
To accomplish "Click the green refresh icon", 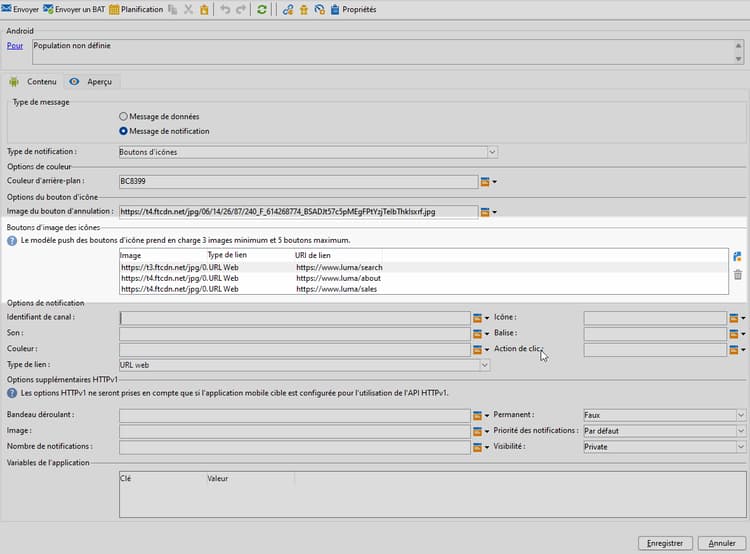I will pos(262,9).
